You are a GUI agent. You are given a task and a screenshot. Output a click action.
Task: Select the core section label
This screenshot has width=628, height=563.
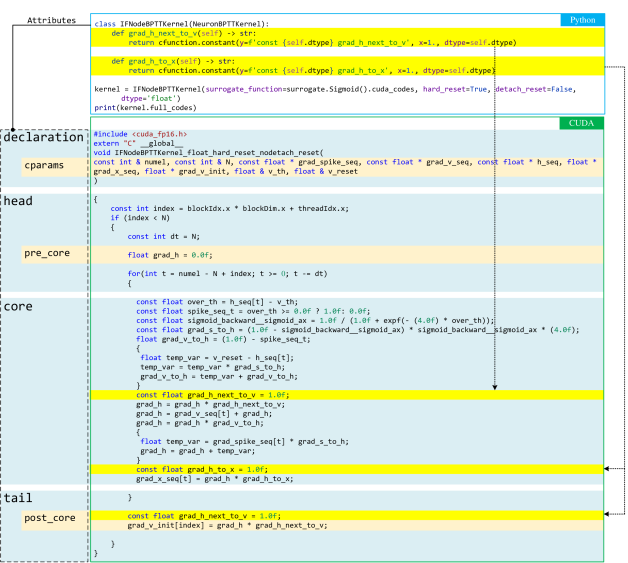[x=18, y=306]
